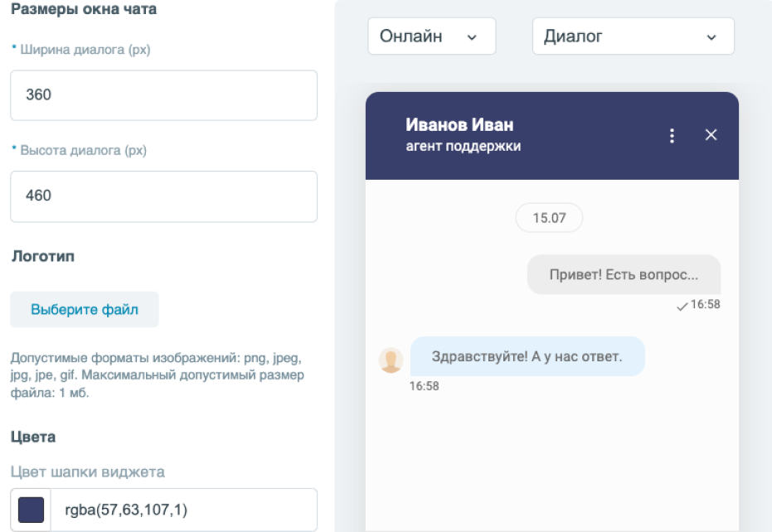The image size is (772, 532).
Task: Click the агент поддержки subtitle
Action: click(463, 147)
